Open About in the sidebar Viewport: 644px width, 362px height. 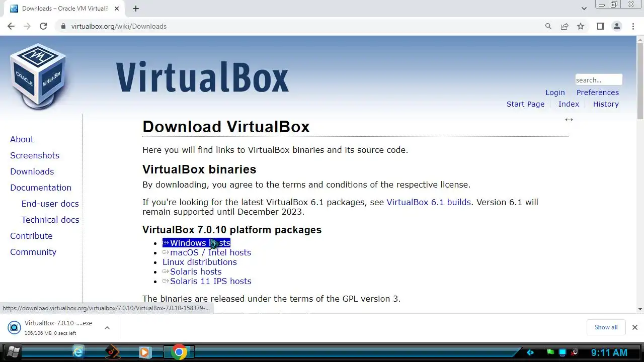click(x=22, y=139)
